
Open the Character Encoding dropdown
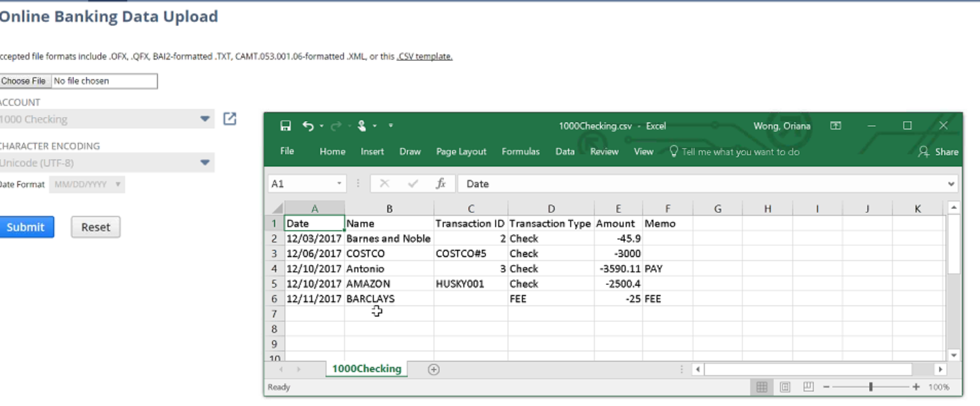(204, 163)
